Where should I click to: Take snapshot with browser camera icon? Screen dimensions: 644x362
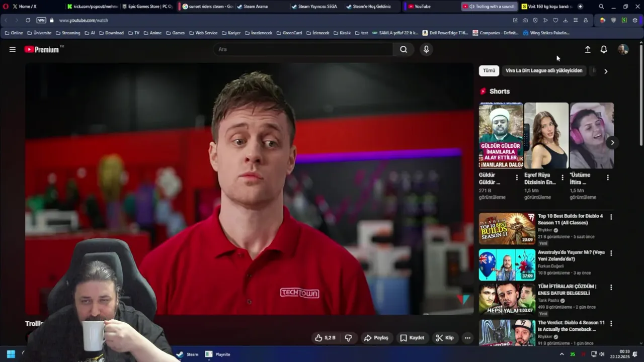[525, 21]
